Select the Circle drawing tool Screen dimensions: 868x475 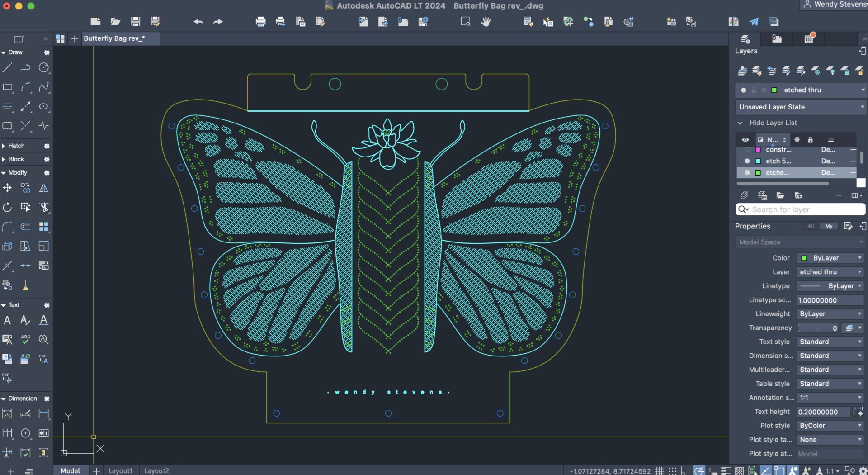pyautogui.click(x=43, y=68)
